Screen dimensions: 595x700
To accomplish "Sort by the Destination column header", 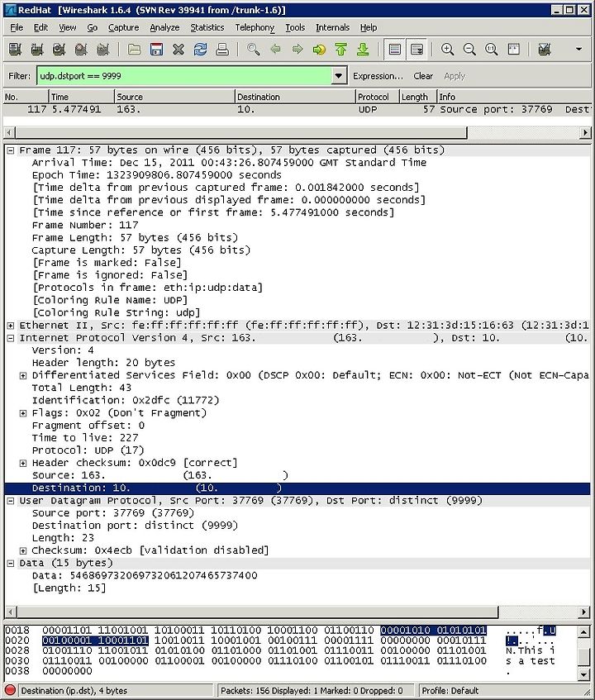I will click(x=294, y=97).
